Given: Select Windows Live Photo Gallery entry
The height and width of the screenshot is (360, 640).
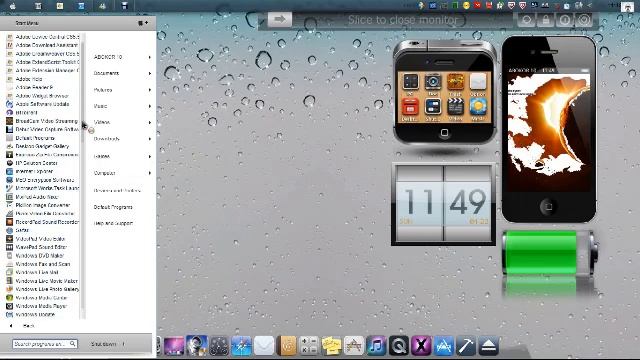Looking at the screenshot, I should pos(47,289).
